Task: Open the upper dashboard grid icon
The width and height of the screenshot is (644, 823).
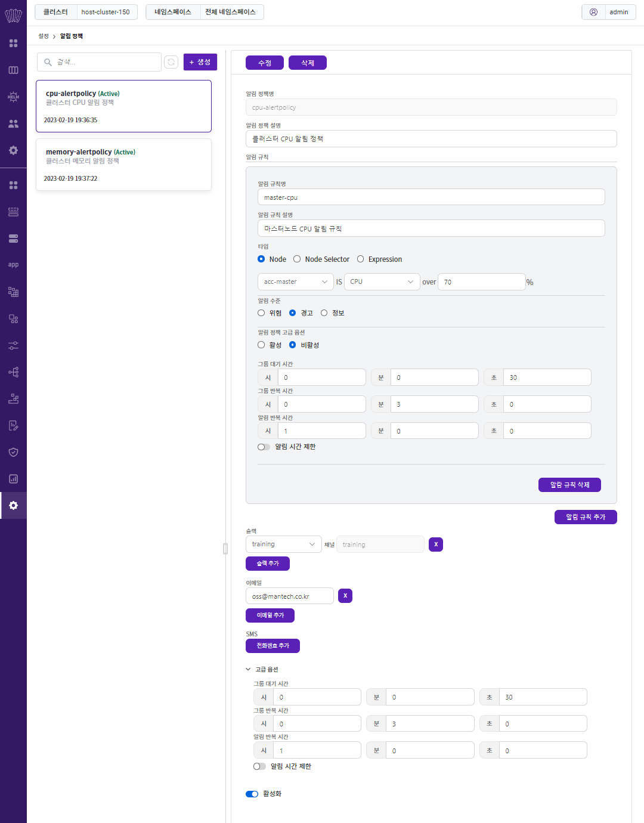Action: (13, 44)
